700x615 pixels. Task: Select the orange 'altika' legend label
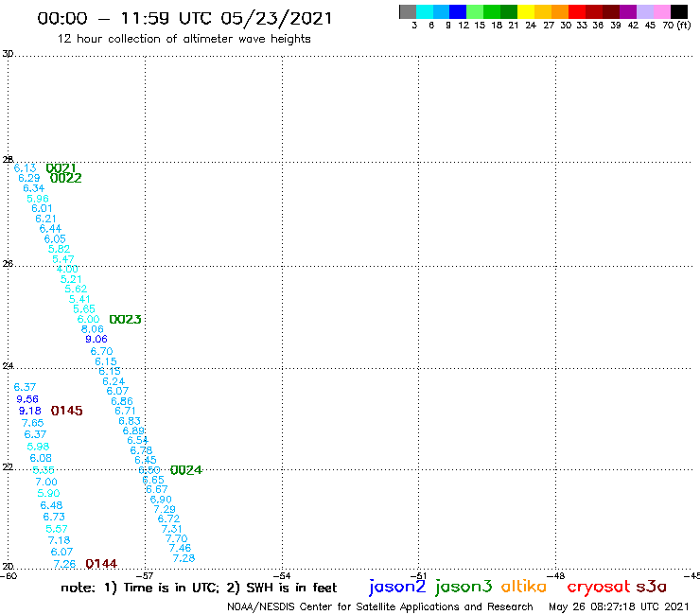tap(524, 587)
